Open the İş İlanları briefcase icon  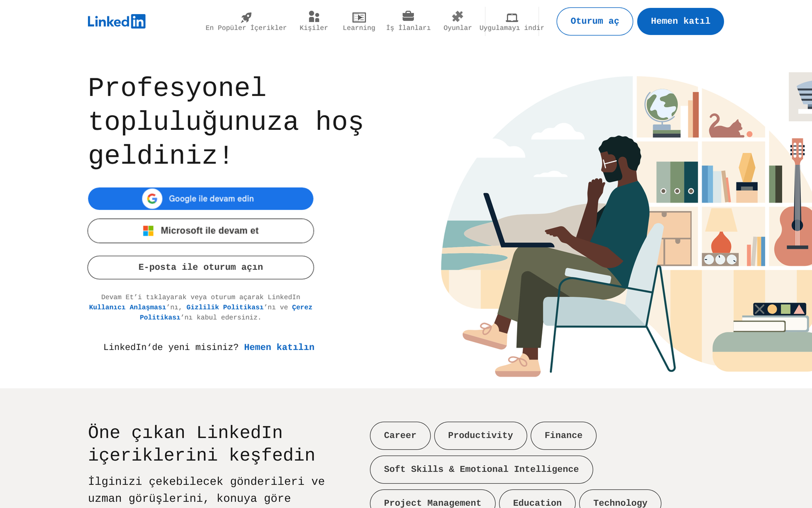tap(408, 16)
